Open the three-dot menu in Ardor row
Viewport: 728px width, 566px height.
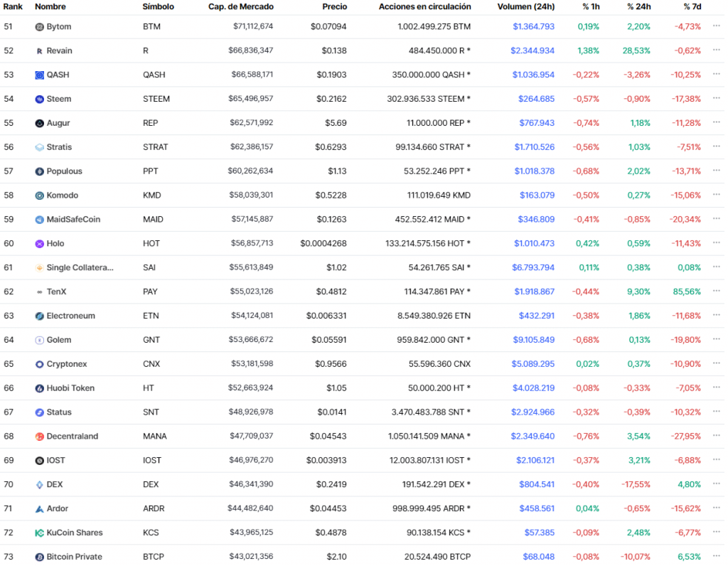[717, 508]
